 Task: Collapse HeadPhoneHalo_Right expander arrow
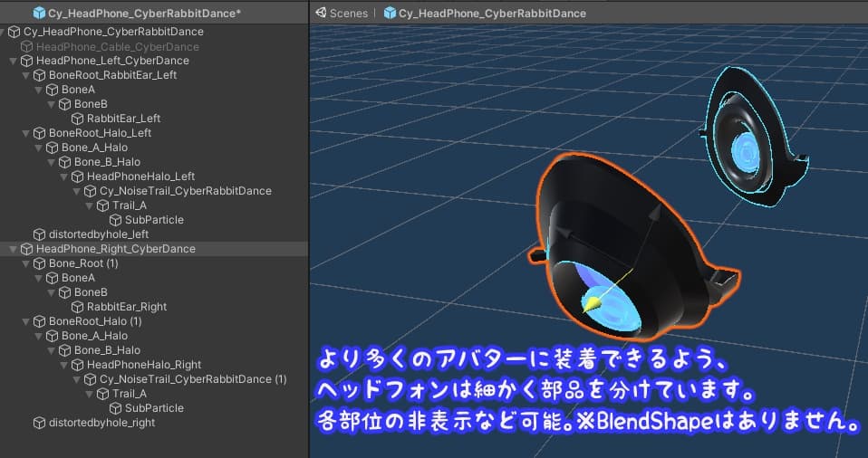pos(64,365)
